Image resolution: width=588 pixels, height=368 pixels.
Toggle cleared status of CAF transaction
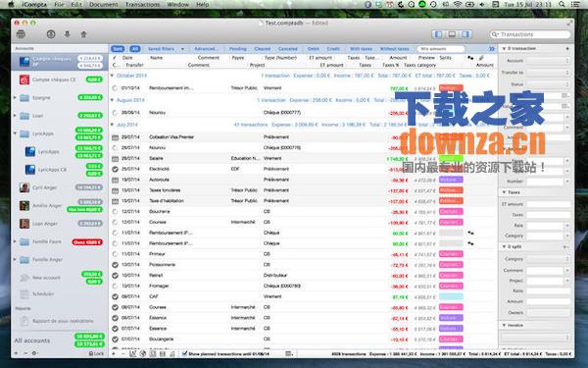[x=115, y=296]
